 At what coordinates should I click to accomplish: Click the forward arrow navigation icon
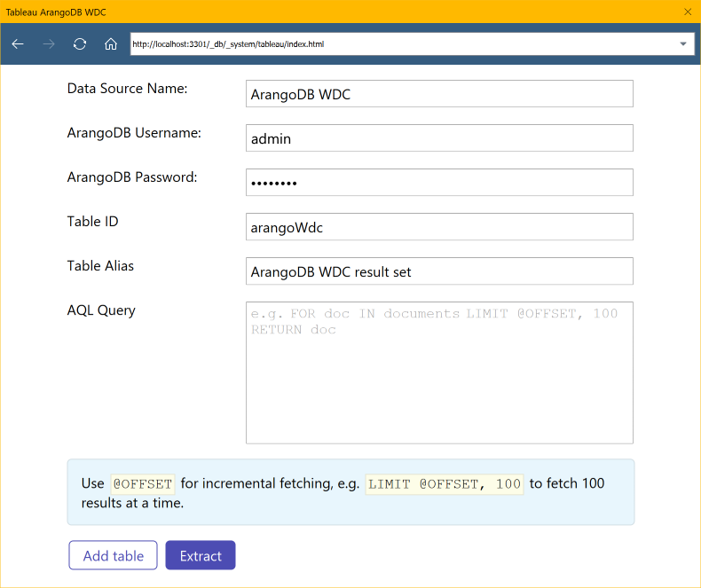[49, 43]
